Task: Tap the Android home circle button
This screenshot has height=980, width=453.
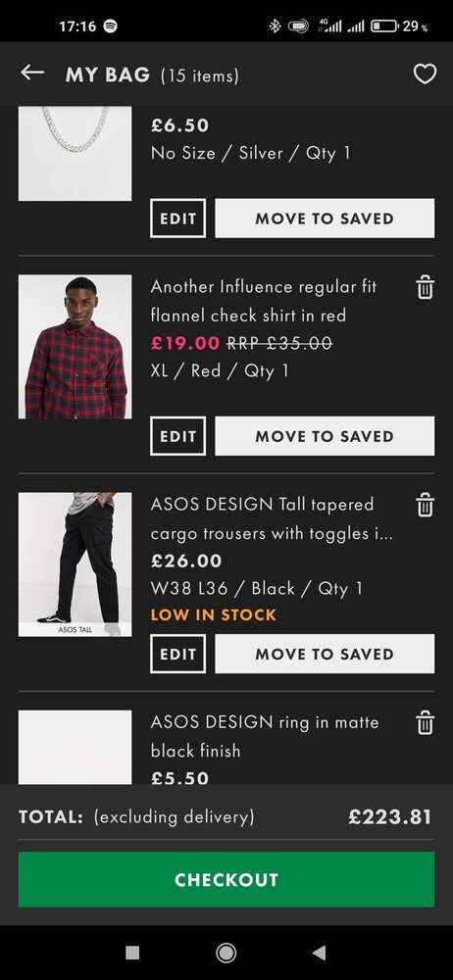Action: pyautogui.click(x=226, y=953)
